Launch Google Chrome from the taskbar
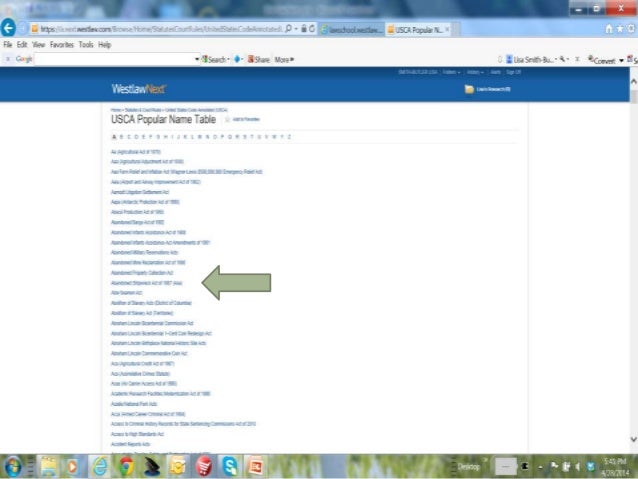 click(x=127, y=466)
